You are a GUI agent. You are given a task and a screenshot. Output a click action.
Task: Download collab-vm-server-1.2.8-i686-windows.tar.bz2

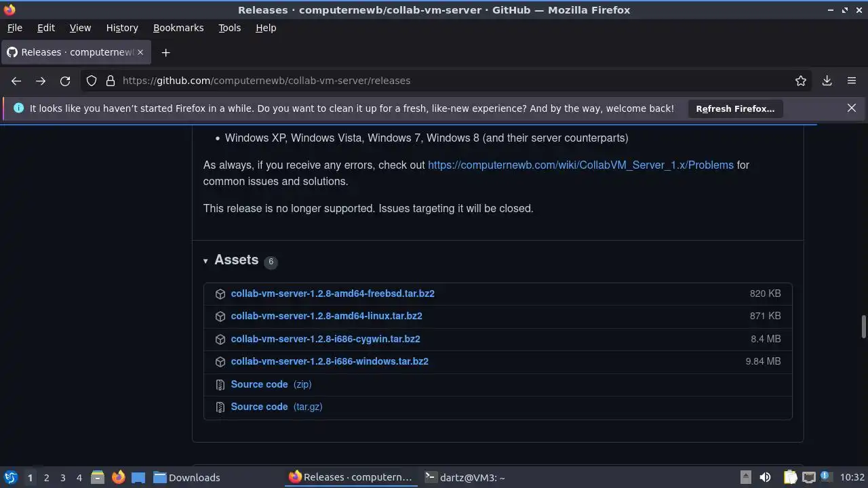tap(330, 361)
